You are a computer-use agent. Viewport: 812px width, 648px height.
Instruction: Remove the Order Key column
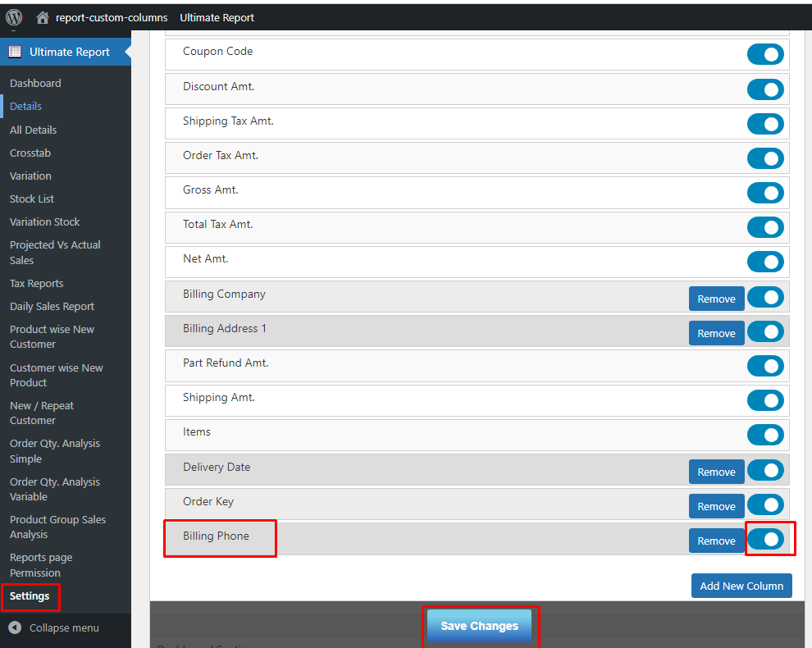(716, 506)
